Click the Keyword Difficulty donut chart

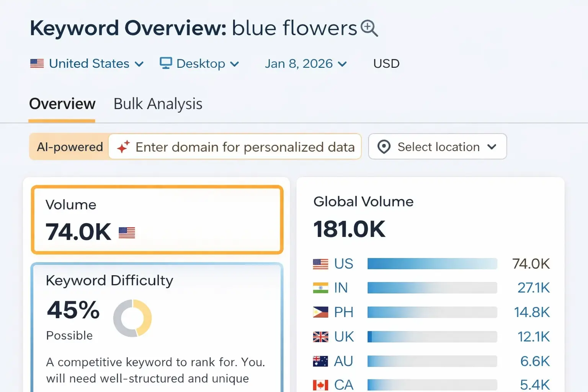tap(133, 318)
